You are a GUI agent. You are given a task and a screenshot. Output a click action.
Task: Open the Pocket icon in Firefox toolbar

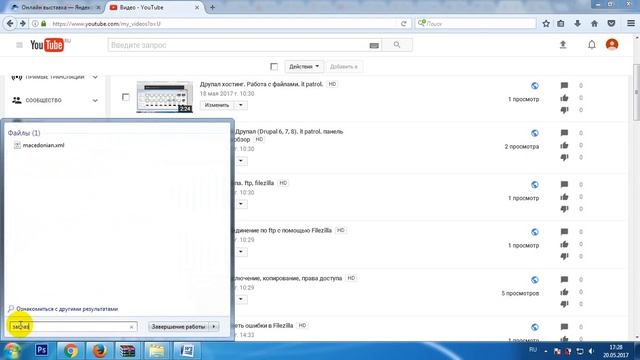click(611, 24)
